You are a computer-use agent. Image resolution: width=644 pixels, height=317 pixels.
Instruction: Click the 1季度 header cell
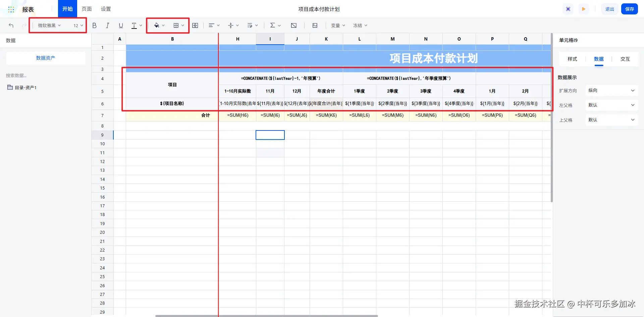pyautogui.click(x=360, y=91)
